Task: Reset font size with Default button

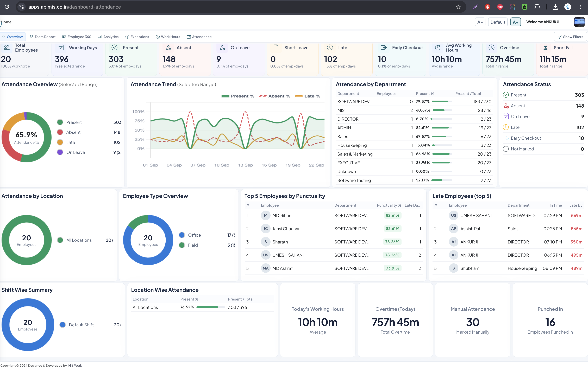Action: (x=498, y=22)
